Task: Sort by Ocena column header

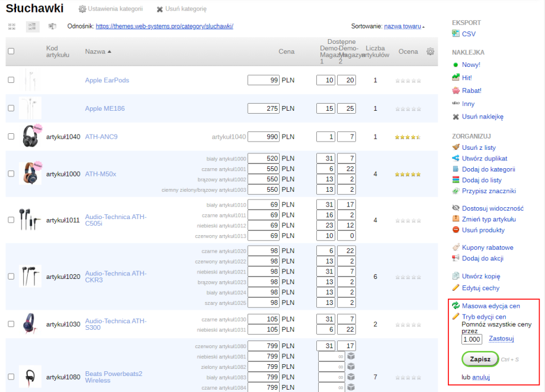Action: tap(408, 52)
